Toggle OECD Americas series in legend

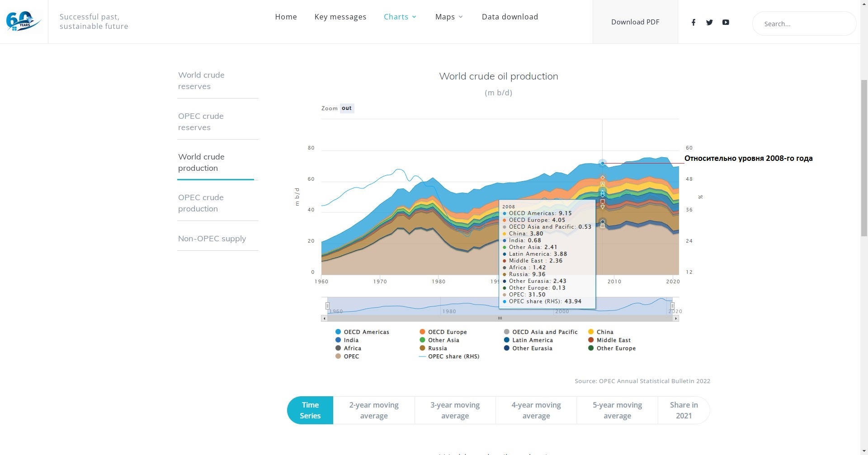tap(366, 332)
